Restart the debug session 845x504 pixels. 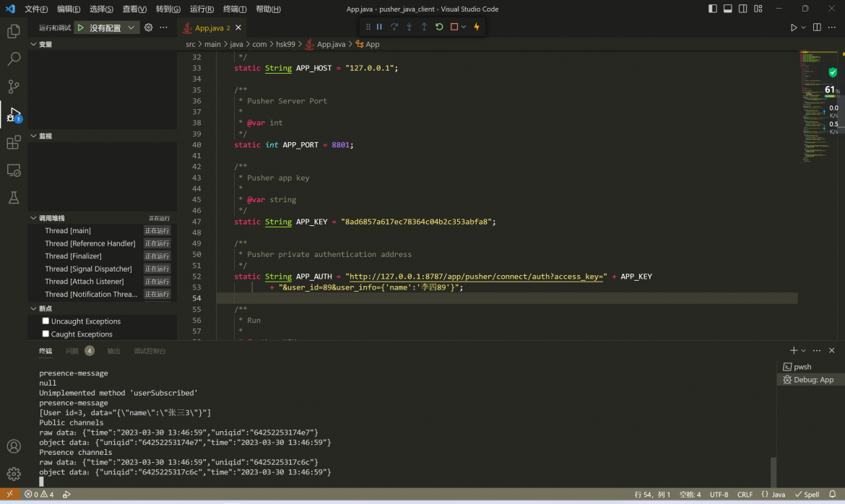[x=439, y=27]
